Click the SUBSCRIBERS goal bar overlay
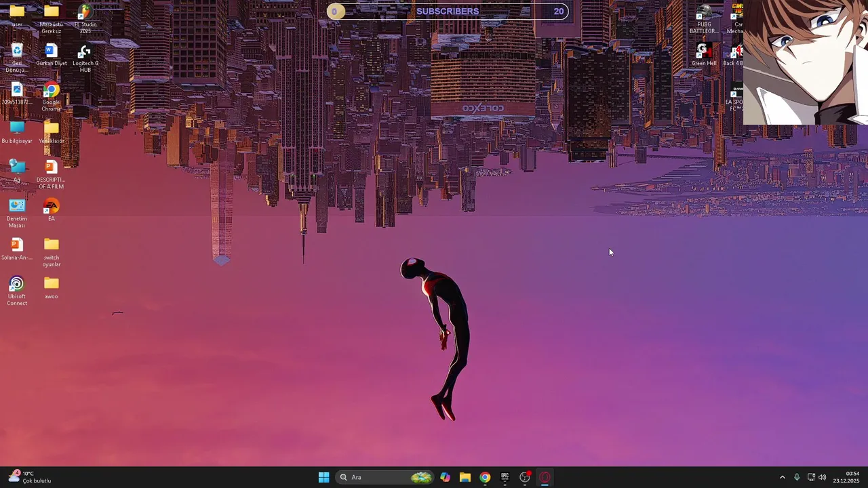This screenshot has height=488, width=868. pyautogui.click(x=448, y=12)
